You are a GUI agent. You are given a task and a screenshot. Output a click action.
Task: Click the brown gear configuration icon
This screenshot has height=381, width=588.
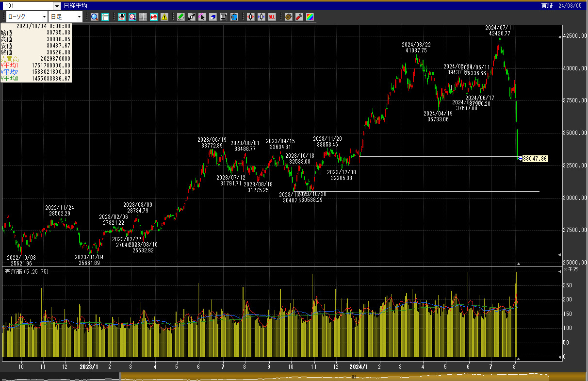click(288, 17)
